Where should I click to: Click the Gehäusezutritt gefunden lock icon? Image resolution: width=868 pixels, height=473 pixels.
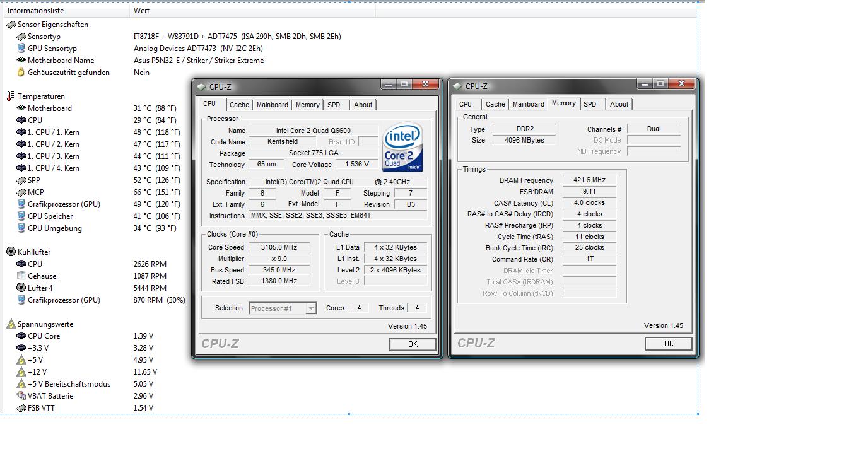21,73
